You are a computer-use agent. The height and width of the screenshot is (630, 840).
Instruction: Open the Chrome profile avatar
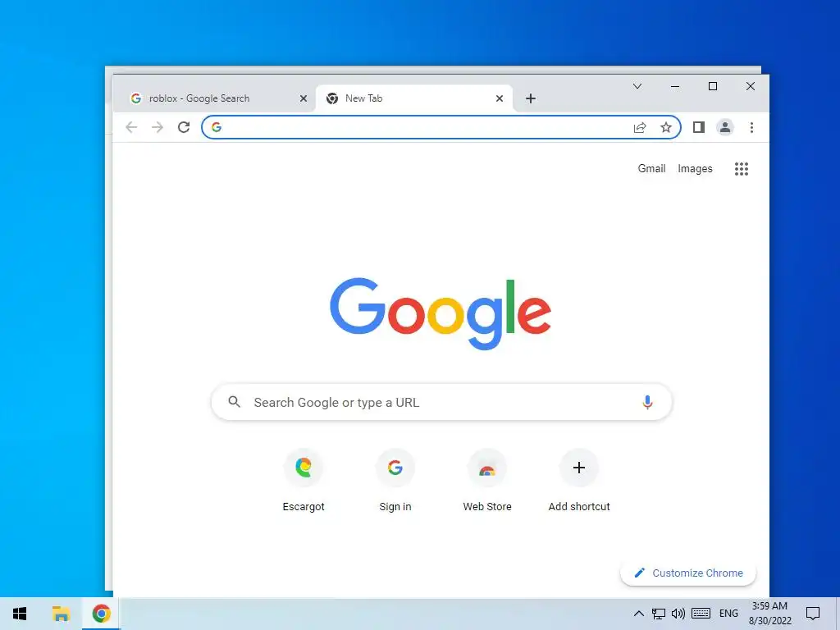click(725, 127)
